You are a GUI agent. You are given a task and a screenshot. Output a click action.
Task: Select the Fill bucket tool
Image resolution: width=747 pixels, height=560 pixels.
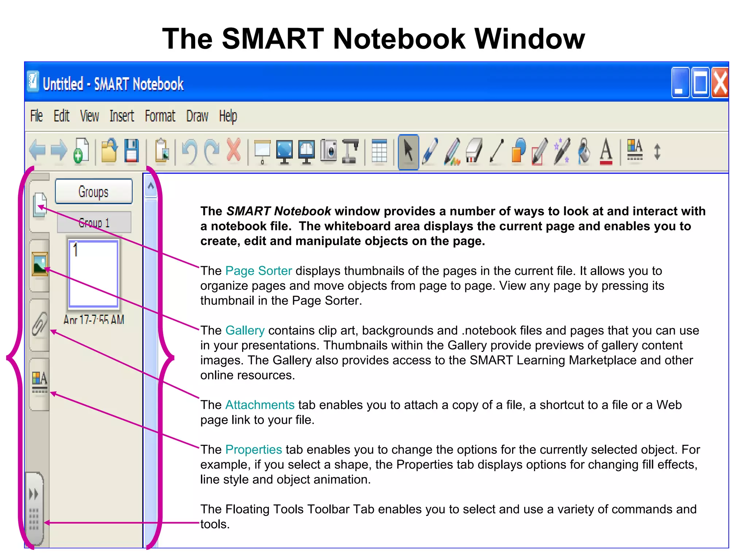584,151
